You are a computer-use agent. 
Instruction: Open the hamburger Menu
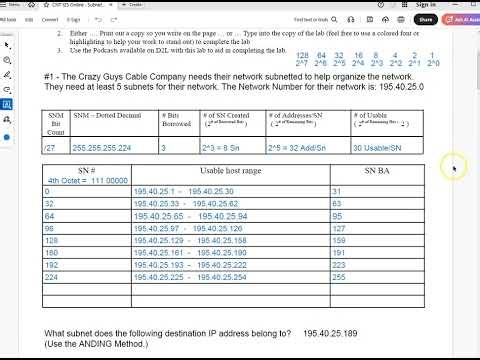10,5
